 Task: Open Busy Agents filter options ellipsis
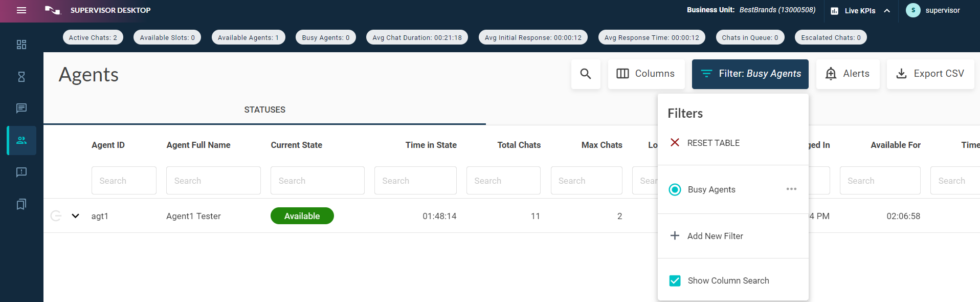tap(791, 189)
